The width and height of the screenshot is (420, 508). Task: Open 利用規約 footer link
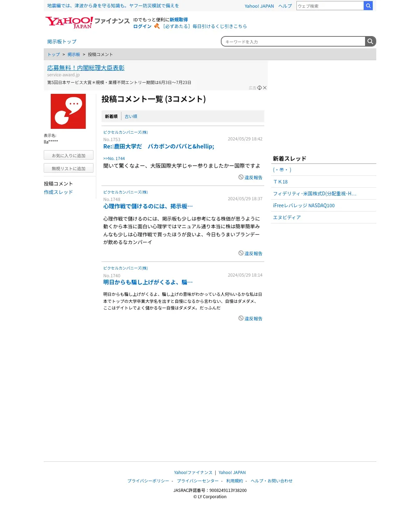(x=234, y=481)
